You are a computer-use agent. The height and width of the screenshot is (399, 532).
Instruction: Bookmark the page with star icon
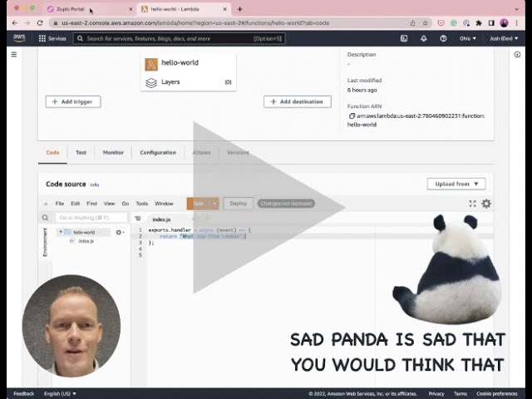(425, 23)
